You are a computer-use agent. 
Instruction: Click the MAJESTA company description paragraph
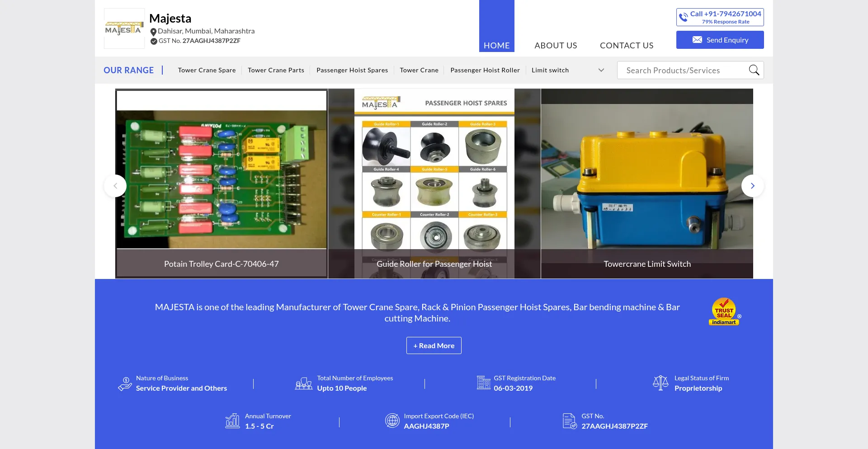(417, 312)
